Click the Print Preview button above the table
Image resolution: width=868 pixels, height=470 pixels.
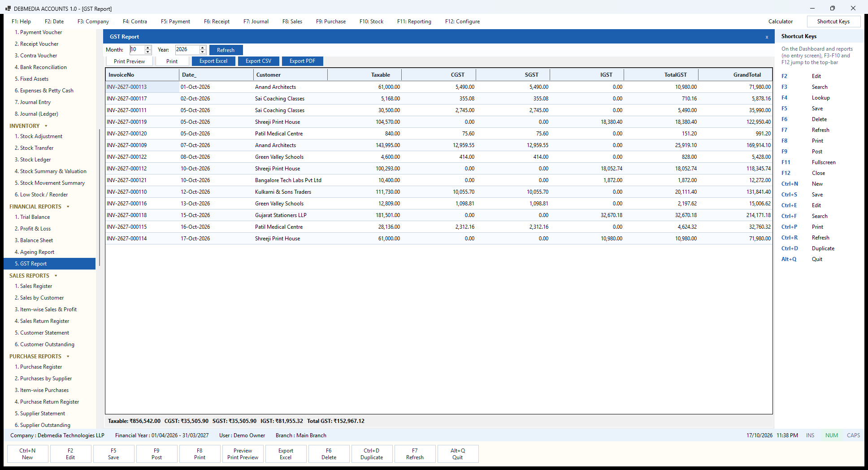pos(129,61)
